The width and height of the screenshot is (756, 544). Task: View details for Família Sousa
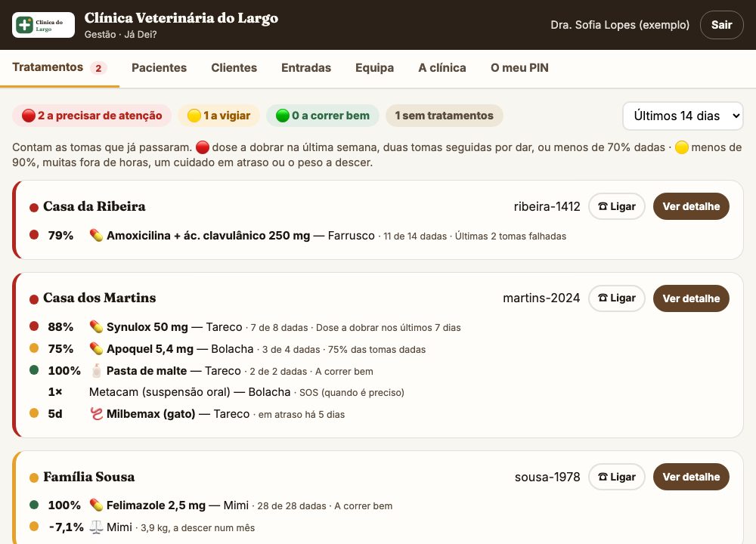pos(691,477)
